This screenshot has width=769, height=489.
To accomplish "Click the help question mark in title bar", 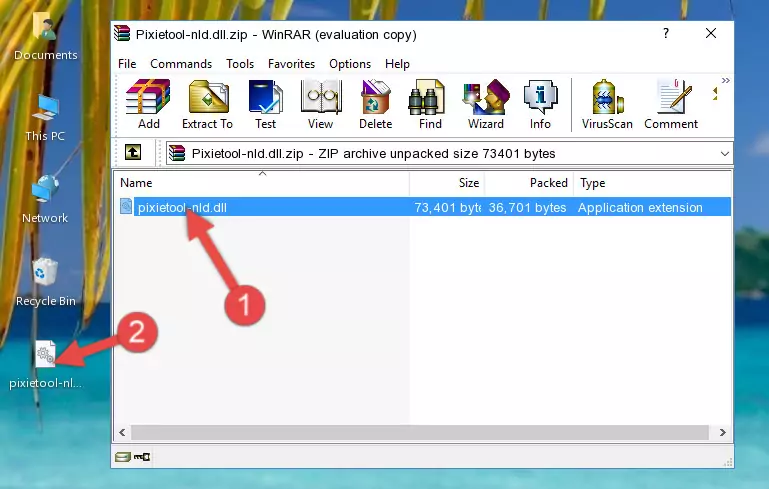I will tap(666, 33).
